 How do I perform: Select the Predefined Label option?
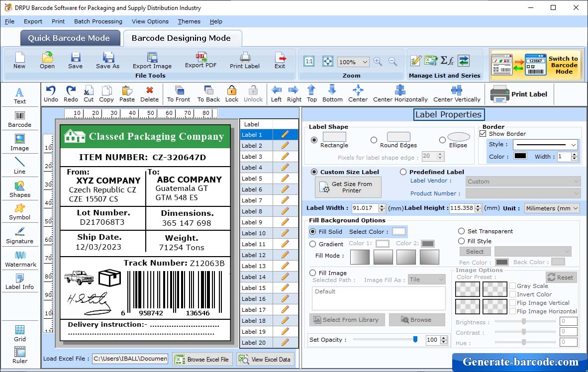(x=403, y=172)
